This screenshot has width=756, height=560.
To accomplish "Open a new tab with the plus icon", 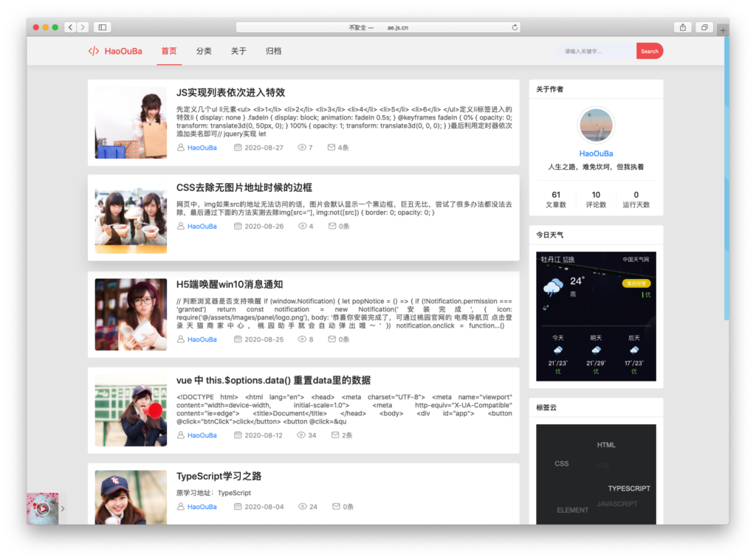I will tap(722, 32).
